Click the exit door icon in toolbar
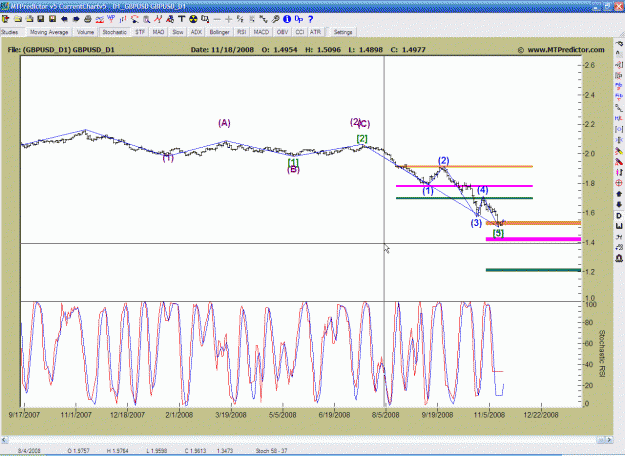625x456 pixels. pos(6,19)
